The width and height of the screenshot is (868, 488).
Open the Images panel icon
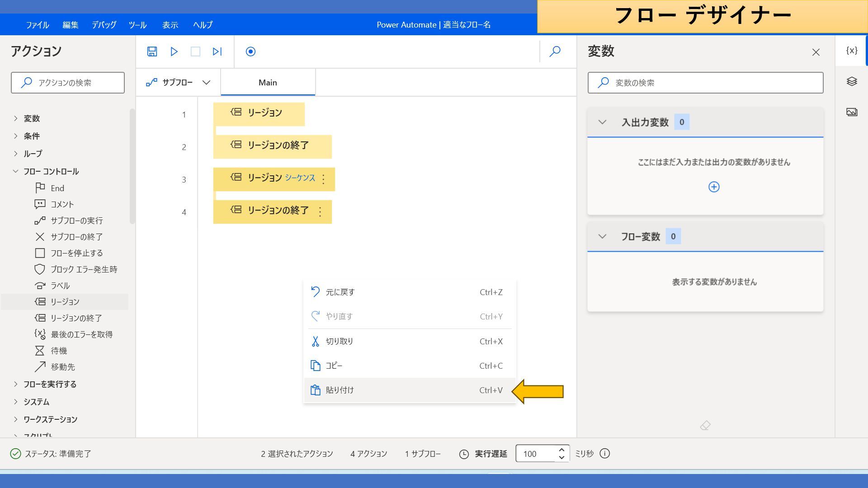tap(852, 112)
